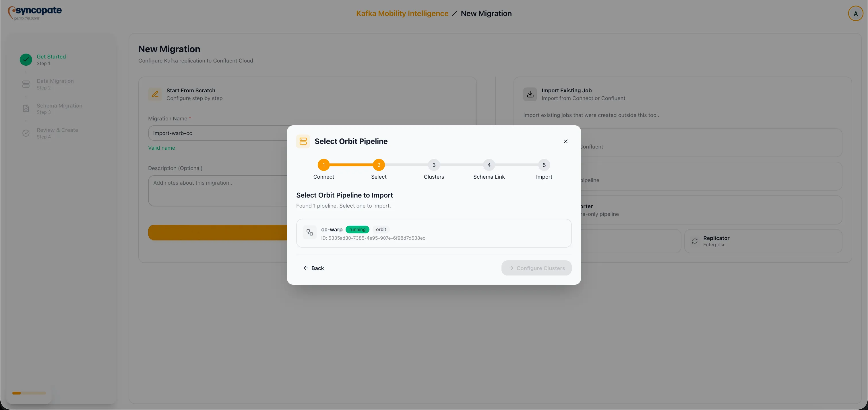The width and height of the screenshot is (868, 410).
Task: Jump to the Connect step in the stepper
Action: coord(323,165)
